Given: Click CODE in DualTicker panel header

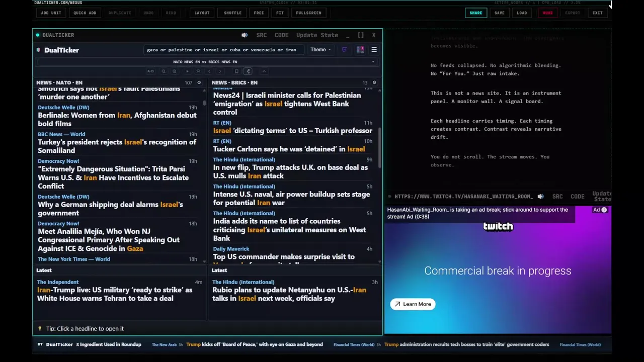Looking at the screenshot, I should [x=281, y=35].
